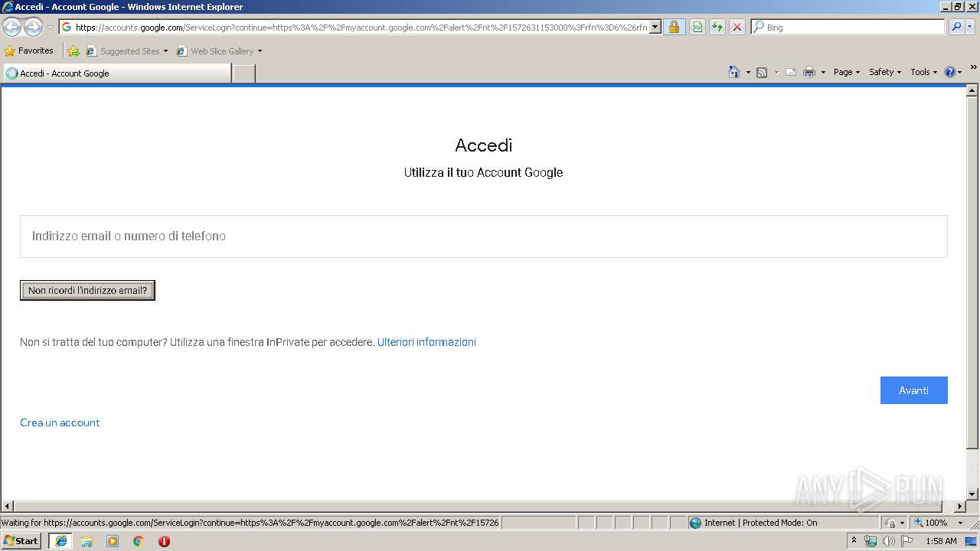Open the Safety menu
The image size is (980, 551).
click(x=885, y=72)
